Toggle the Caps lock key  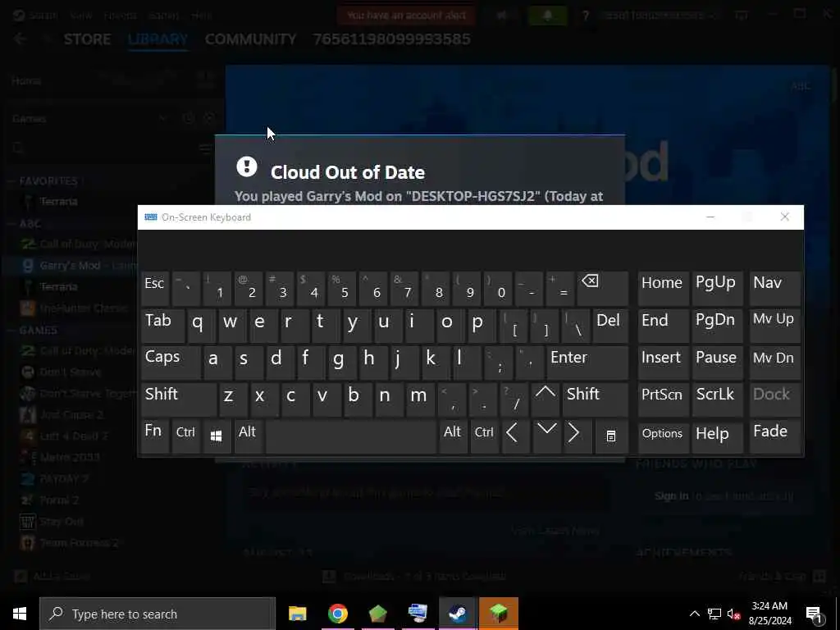pos(171,362)
